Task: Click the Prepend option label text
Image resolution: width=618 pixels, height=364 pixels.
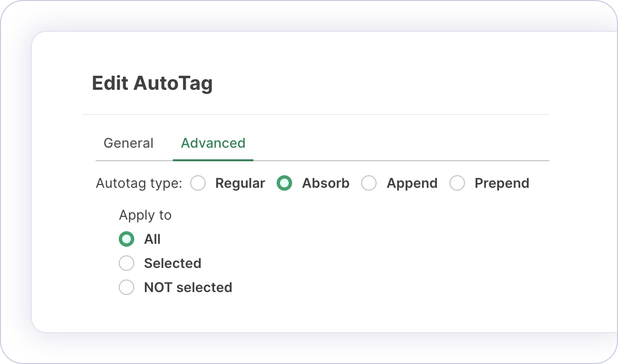Action: click(x=502, y=183)
